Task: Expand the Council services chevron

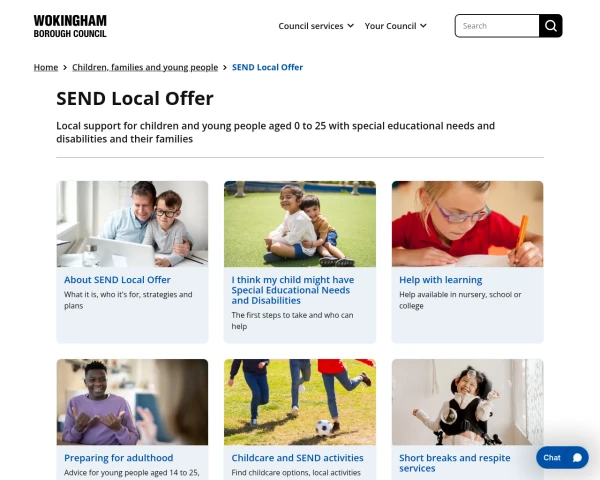Action: 351,26
